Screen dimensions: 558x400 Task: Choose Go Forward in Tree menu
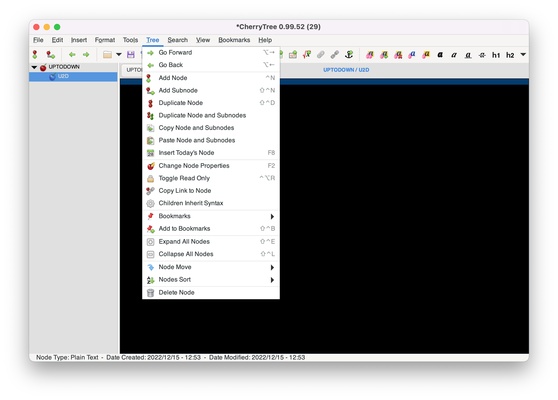point(211,52)
